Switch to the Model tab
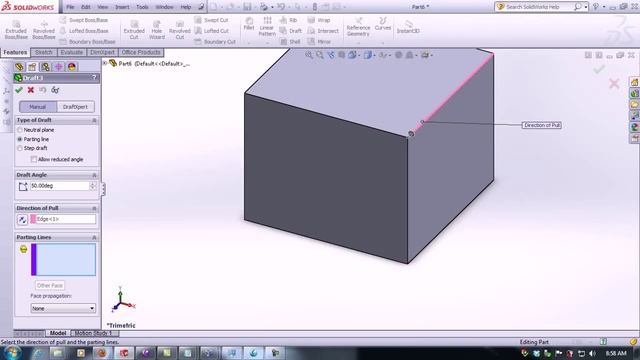 pos(58,333)
